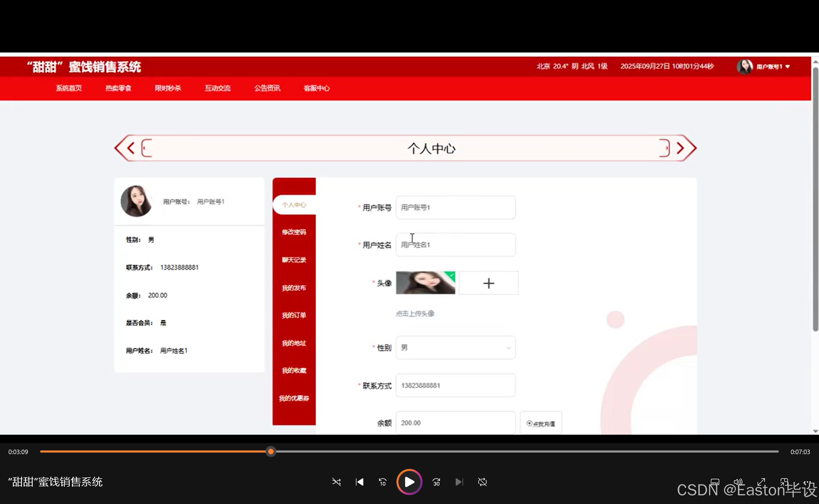Select 互动交流 in the navigation bar
The height and width of the screenshot is (504, 819).
pos(217,88)
